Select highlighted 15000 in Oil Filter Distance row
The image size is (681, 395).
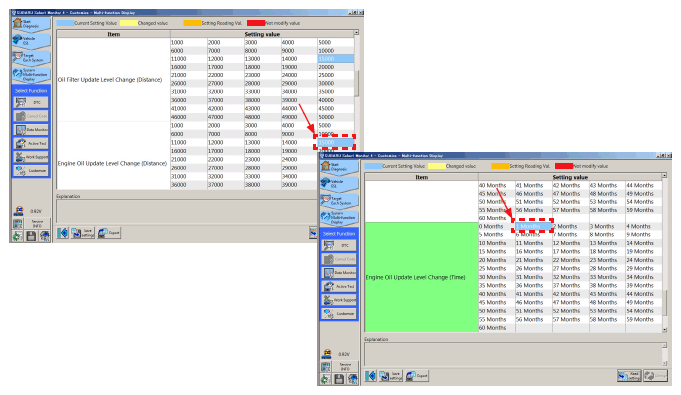[x=335, y=59]
